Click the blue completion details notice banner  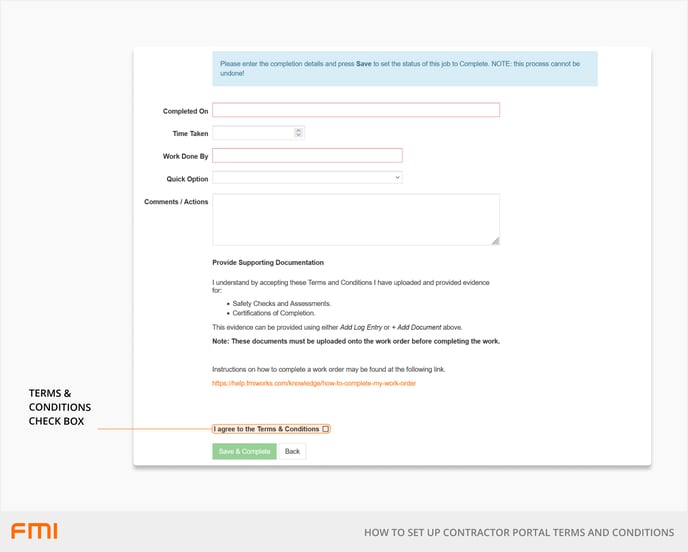point(405,68)
